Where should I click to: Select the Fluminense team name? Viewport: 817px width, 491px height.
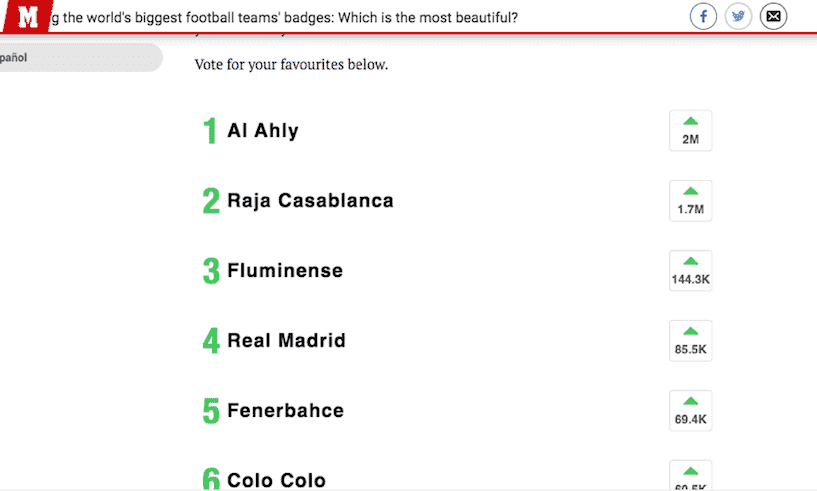click(285, 271)
